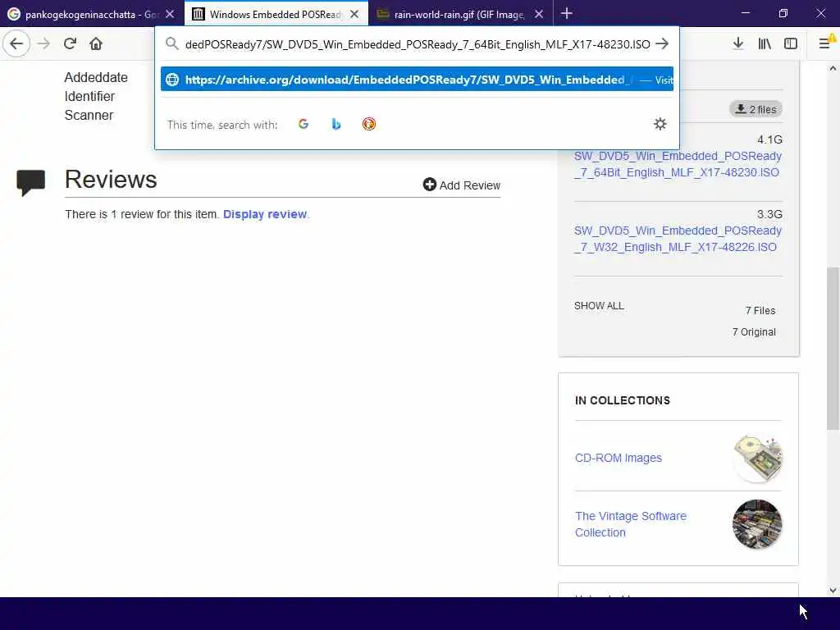Close the pankogekogeninacchatta tab
The height and width of the screenshot is (630, 840).
pos(170,14)
